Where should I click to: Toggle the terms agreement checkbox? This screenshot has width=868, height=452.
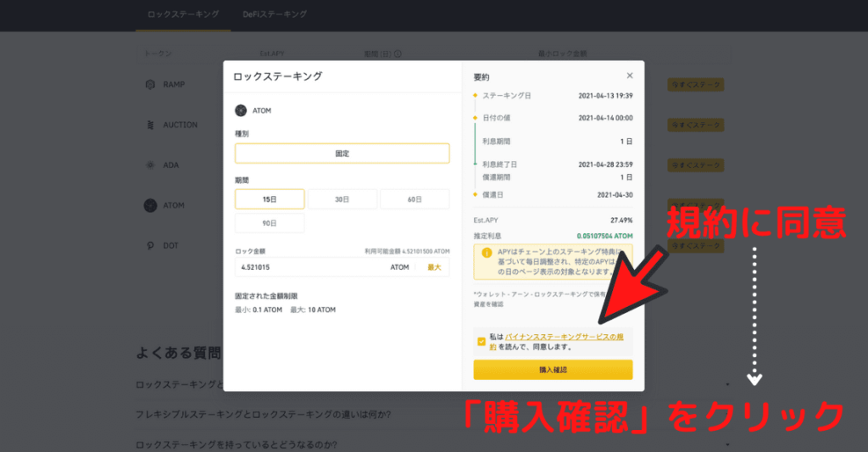(x=481, y=342)
